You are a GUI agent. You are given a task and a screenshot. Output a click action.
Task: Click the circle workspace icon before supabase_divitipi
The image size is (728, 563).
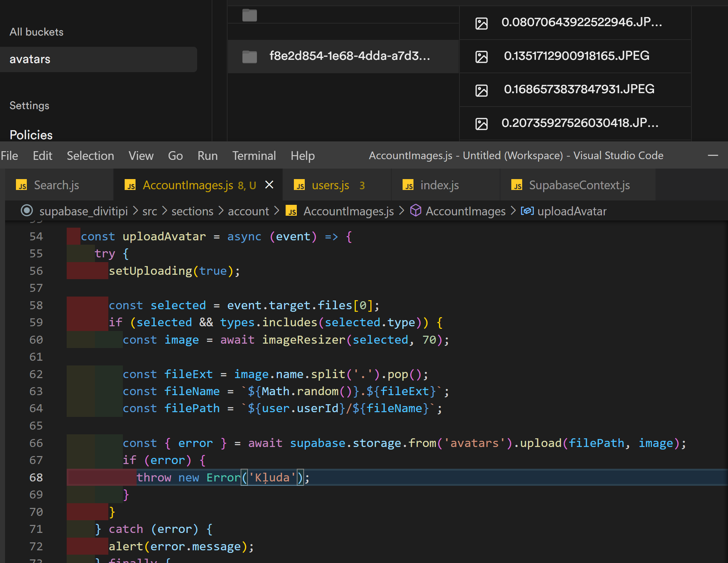tap(27, 210)
